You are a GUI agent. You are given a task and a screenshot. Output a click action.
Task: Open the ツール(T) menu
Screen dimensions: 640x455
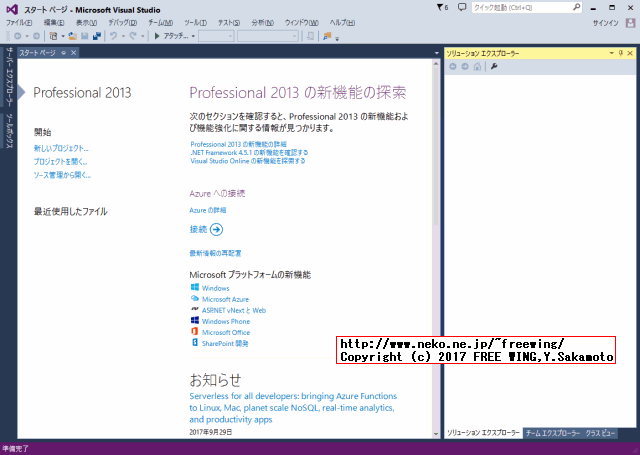coord(195,23)
